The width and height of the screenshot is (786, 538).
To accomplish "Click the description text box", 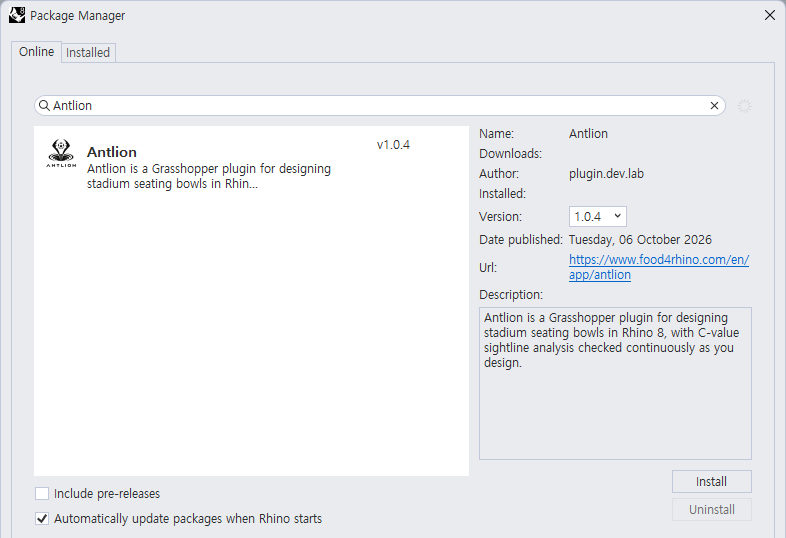I will click(615, 384).
